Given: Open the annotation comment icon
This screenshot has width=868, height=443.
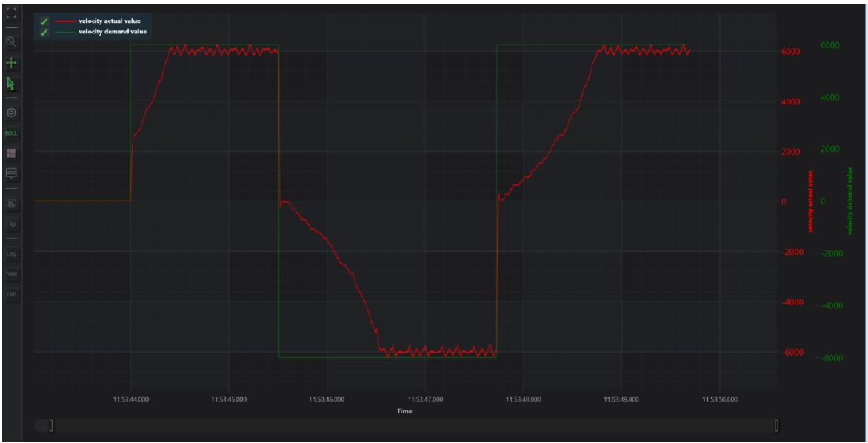Looking at the screenshot, I should 11,173.
